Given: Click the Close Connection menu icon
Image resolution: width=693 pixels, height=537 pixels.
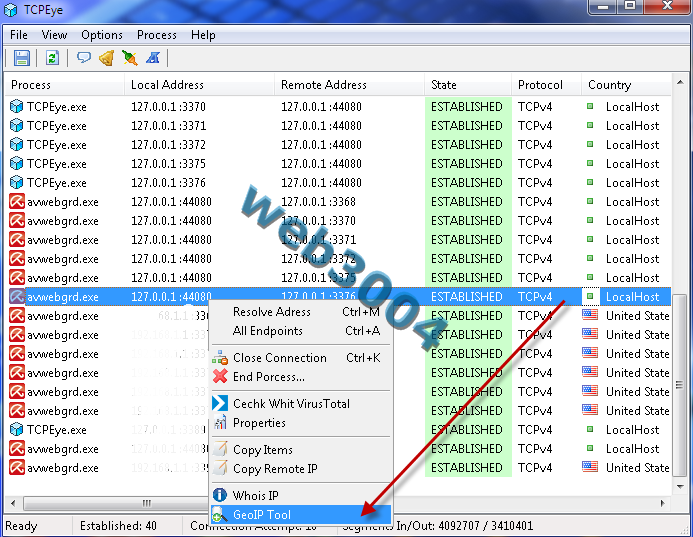Looking at the screenshot, I should coord(220,358).
